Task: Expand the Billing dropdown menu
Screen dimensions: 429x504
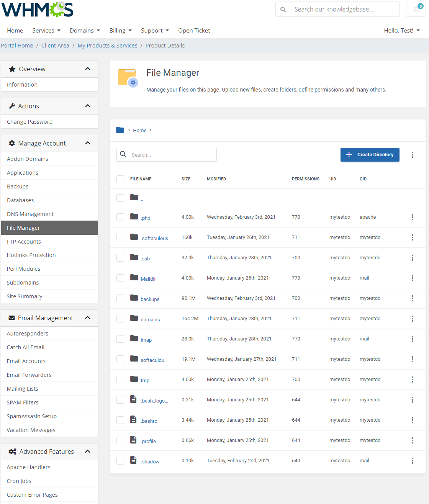Action: [x=120, y=31]
